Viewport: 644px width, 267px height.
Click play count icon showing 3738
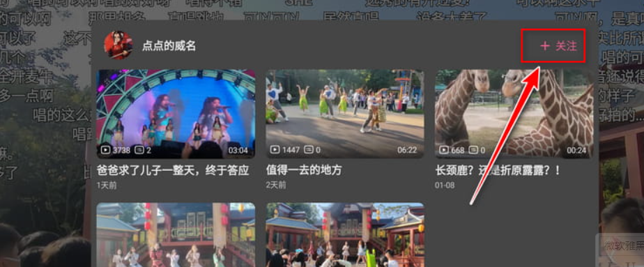105,151
